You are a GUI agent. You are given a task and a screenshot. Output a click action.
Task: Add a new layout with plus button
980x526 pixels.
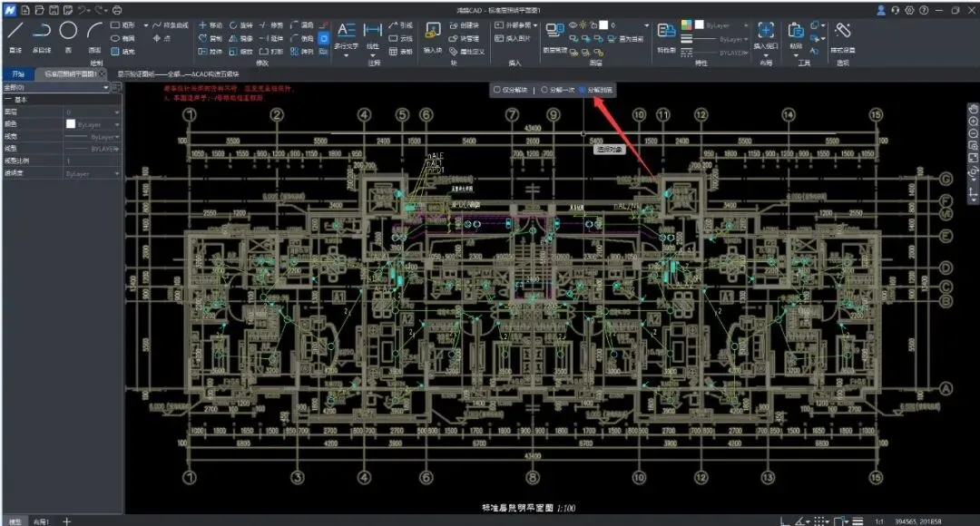(66, 521)
